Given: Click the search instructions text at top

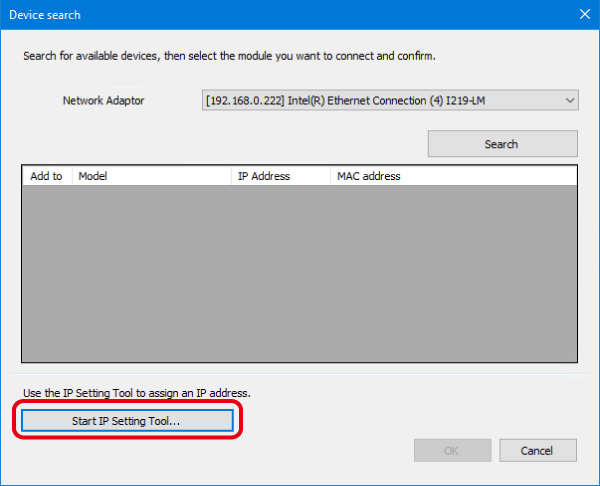Looking at the screenshot, I should (x=230, y=55).
